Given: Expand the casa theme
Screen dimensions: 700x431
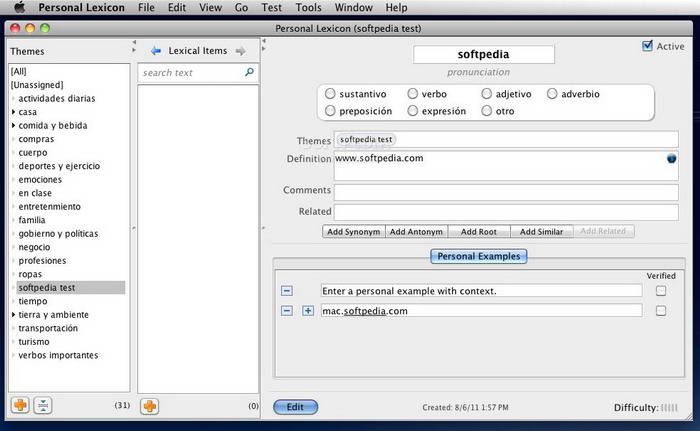Looking at the screenshot, I should tap(13, 112).
